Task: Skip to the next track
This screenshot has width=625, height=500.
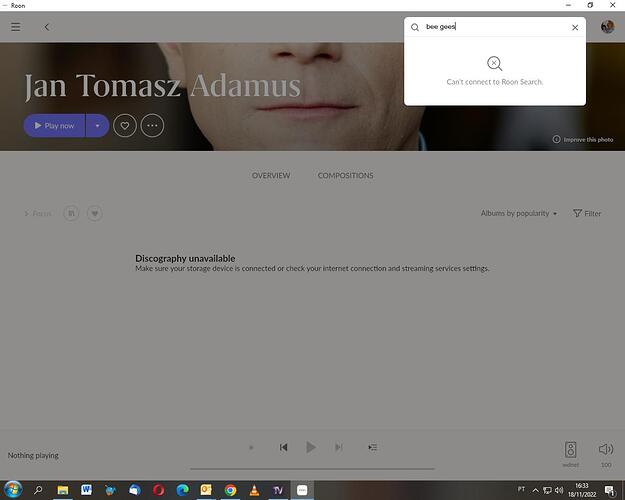Action: coord(339,447)
